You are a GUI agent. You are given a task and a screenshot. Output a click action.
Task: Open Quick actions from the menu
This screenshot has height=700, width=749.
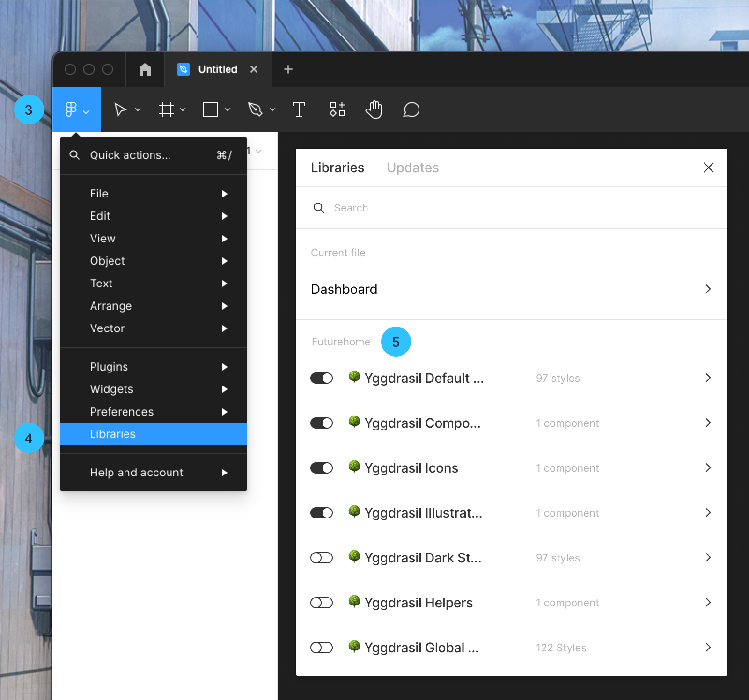point(130,155)
